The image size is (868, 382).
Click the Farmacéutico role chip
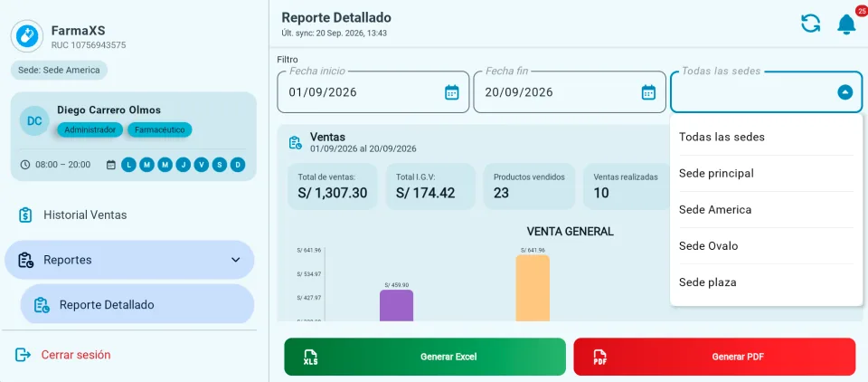click(160, 129)
